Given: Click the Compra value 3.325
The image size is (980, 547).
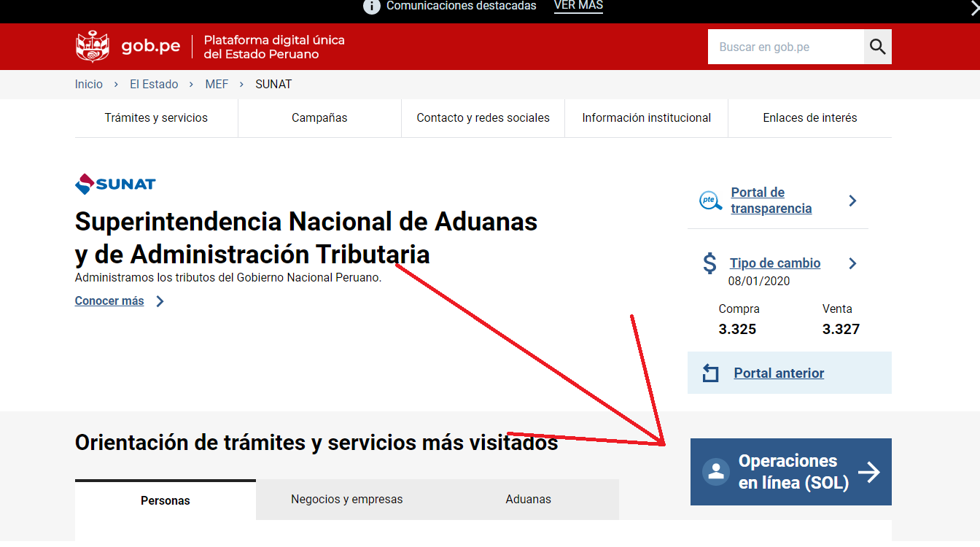Looking at the screenshot, I should tap(737, 329).
